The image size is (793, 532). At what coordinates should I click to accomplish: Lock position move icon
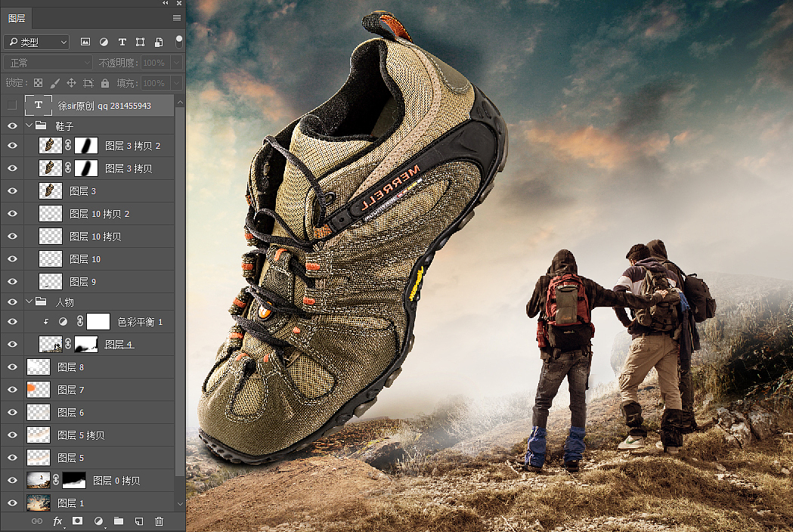[71, 83]
